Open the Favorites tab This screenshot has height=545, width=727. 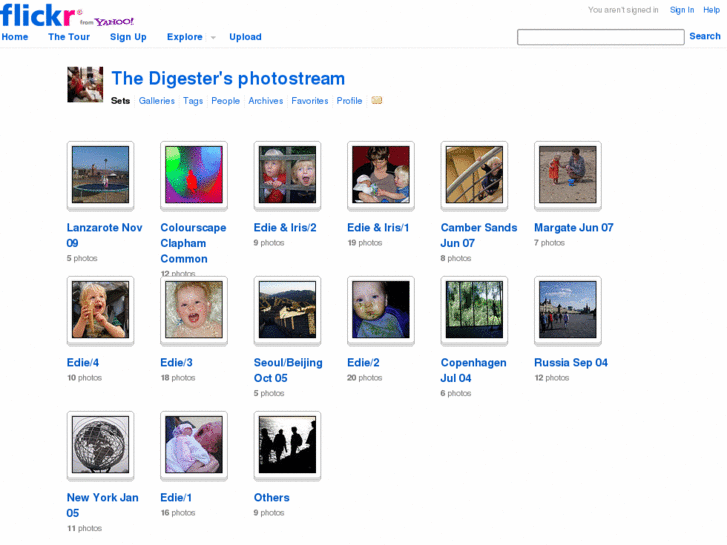point(310,101)
